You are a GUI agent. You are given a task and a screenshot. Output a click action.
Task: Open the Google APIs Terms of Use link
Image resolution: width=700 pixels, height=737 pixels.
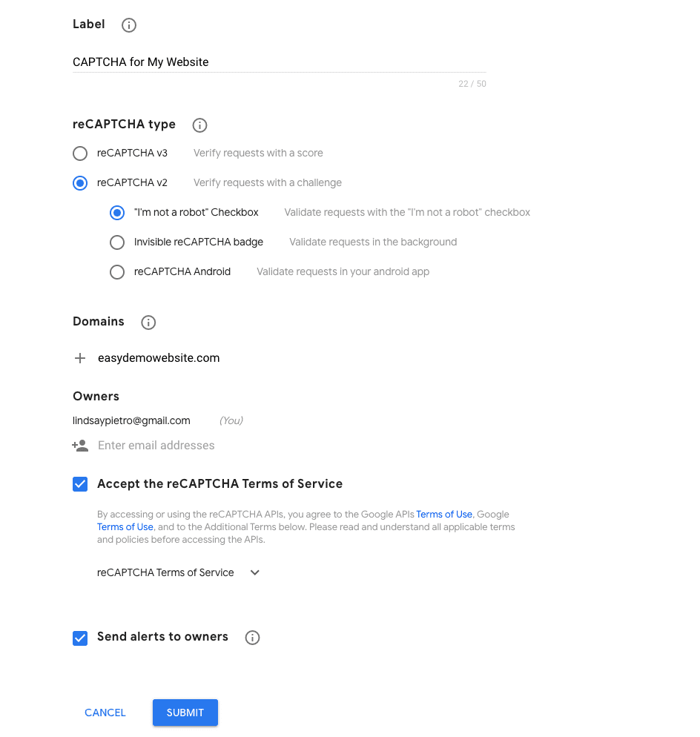click(444, 515)
